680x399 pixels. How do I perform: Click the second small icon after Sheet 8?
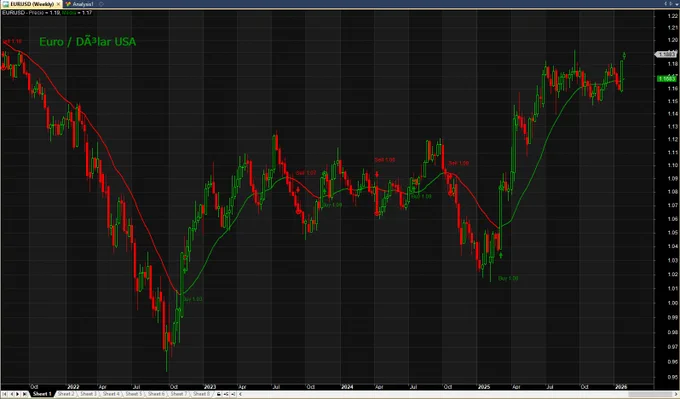coord(226,394)
